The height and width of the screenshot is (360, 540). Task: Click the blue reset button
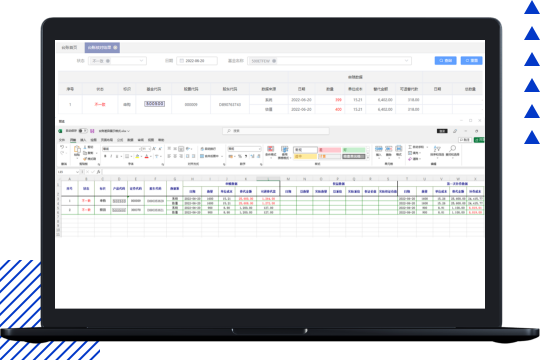click(471, 60)
